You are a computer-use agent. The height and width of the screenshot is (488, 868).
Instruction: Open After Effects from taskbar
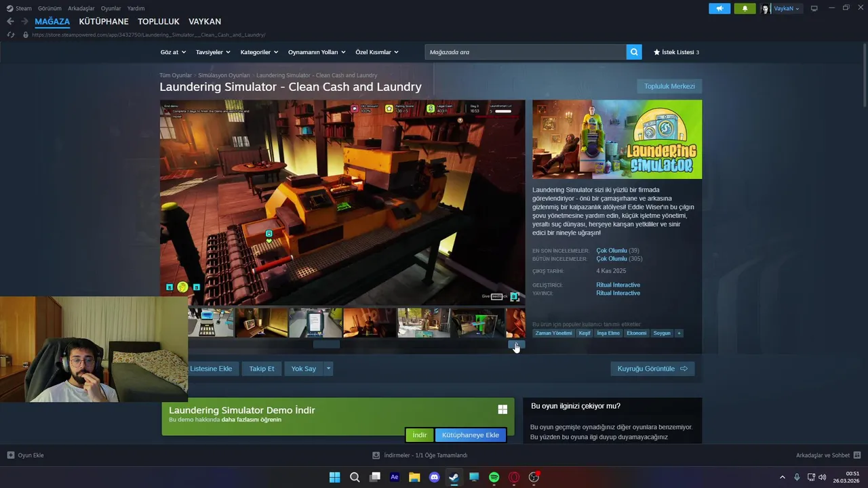click(x=395, y=477)
